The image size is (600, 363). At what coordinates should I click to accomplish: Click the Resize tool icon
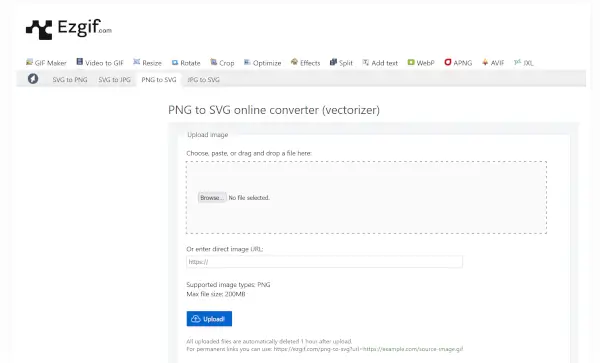[x=136, y=62]
